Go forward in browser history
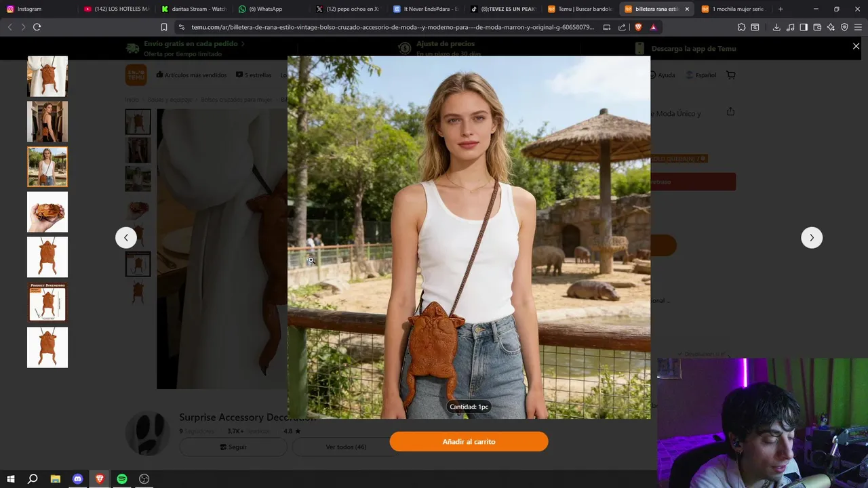Viewport: 868px width, 488px height. 23,27
